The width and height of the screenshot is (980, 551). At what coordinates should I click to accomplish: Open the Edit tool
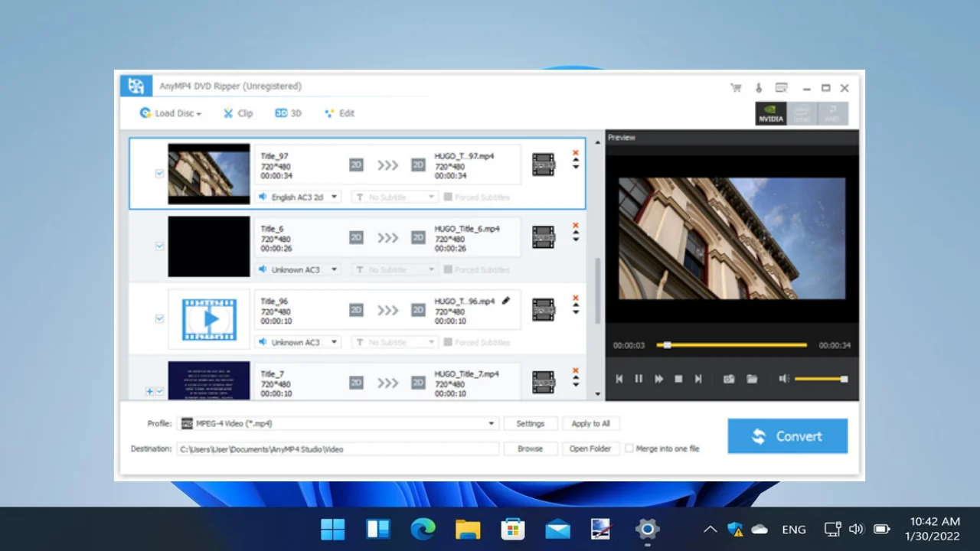pos(339,113)
